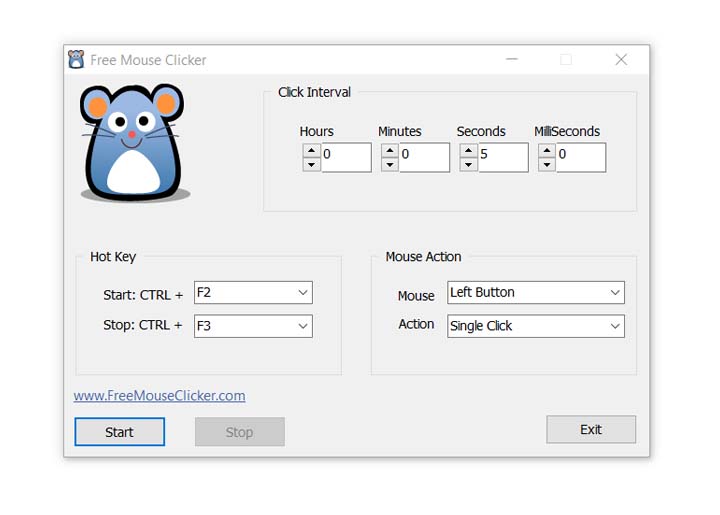Increase MilliSeconds with the up arrow
Screen dimensions: 720x515
tap(547, 151)
